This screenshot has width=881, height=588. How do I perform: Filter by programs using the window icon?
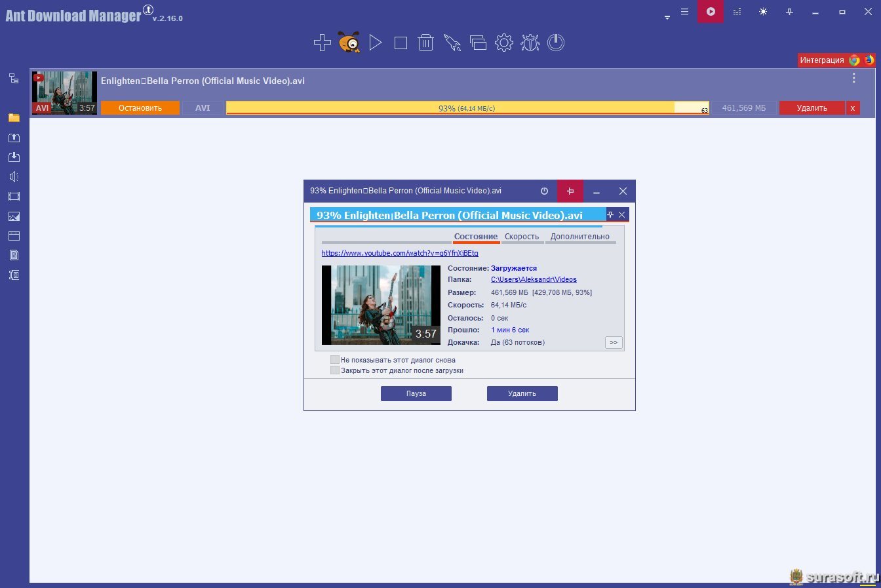(14, 236)
